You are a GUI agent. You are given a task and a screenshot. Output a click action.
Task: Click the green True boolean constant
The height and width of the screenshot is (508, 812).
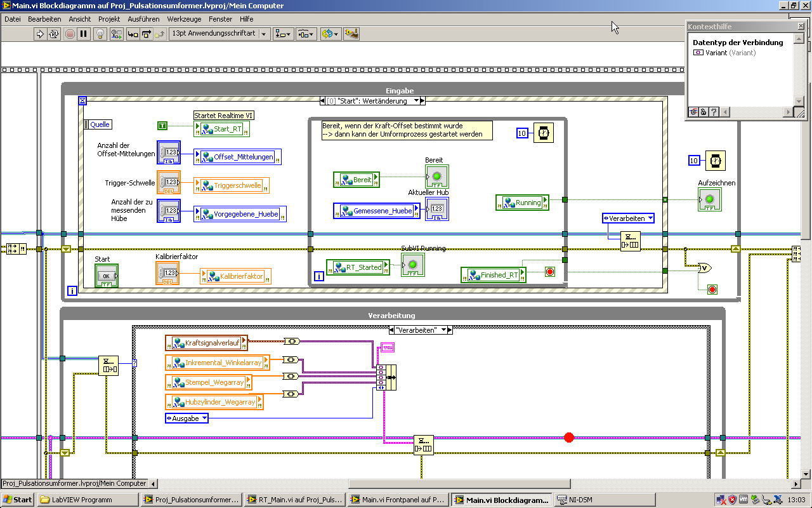click(x=162, y=126)
